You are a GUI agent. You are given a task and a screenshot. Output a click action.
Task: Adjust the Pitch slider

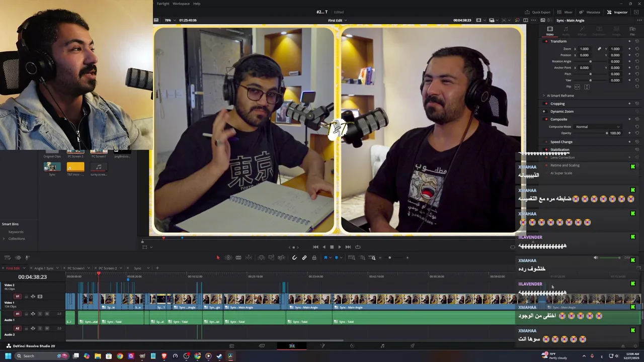tap(590, 74)
